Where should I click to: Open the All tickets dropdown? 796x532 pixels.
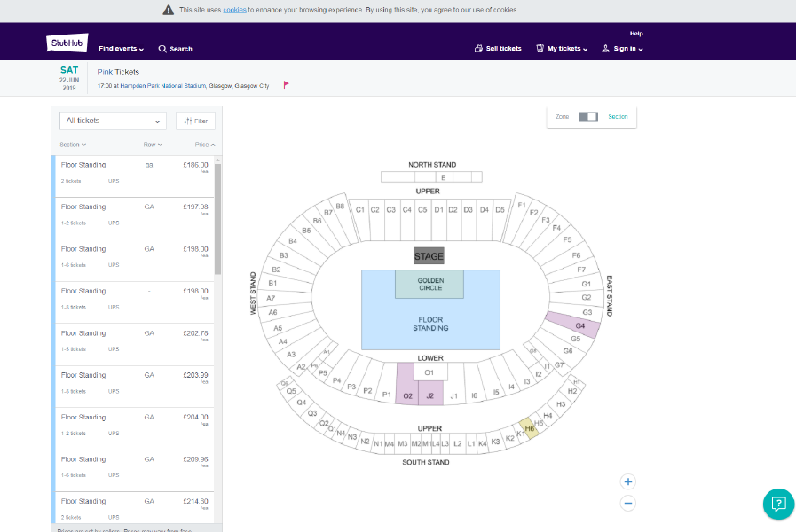coord(113,121)
